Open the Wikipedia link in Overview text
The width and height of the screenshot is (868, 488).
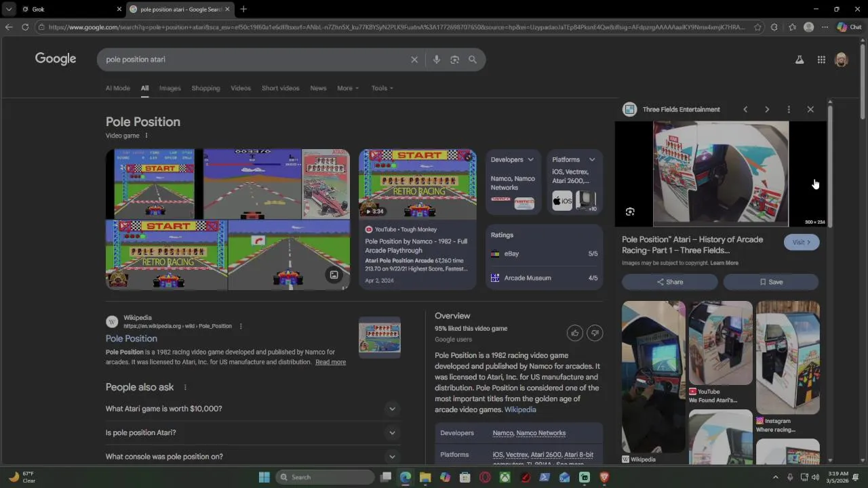(x=520, y=409)
